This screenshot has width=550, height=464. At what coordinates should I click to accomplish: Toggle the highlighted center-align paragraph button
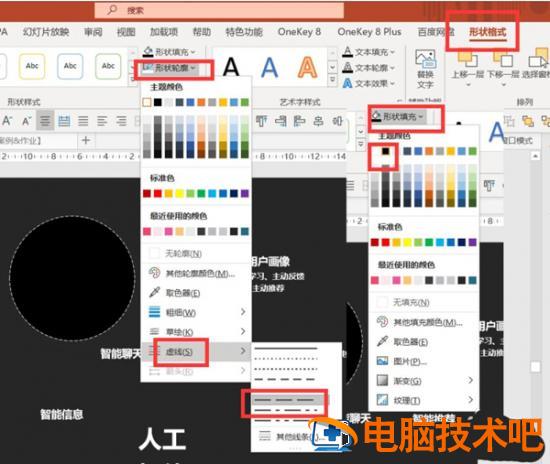coord(45,121)
